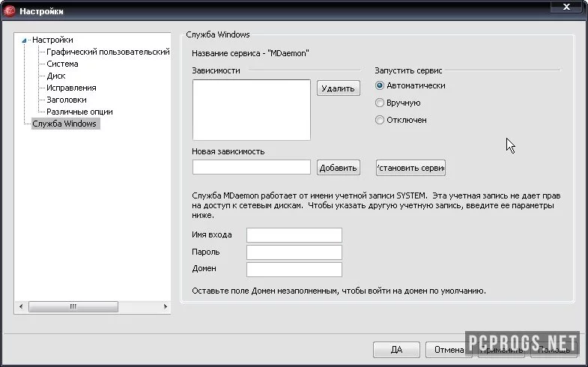Select Исправления in the settings tree

pyautogui.click(x=71, y=88)
